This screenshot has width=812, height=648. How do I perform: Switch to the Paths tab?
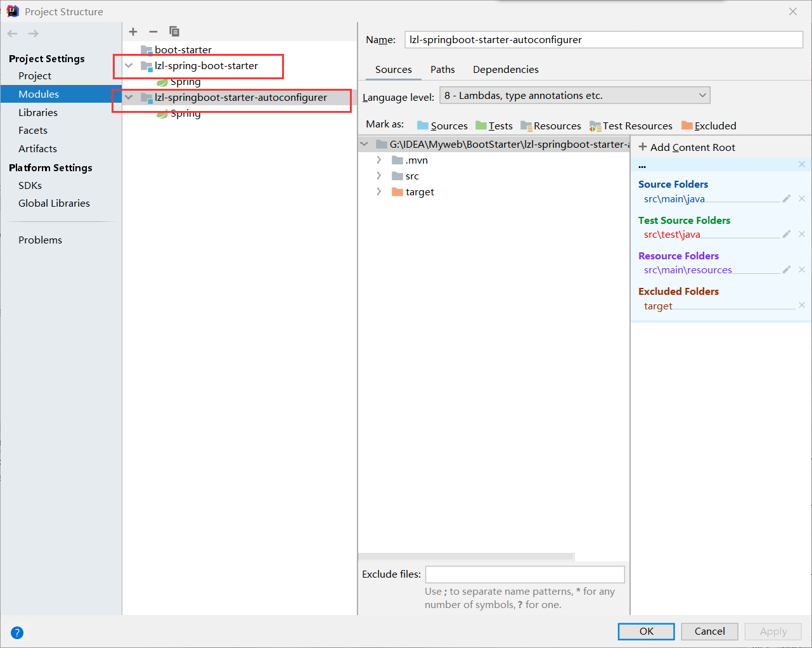click(442, 70)
